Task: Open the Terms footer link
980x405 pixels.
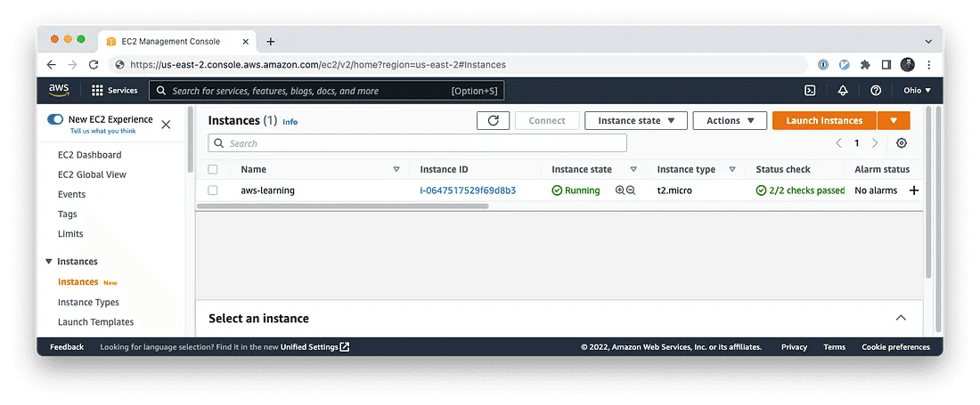Action: 835,347
